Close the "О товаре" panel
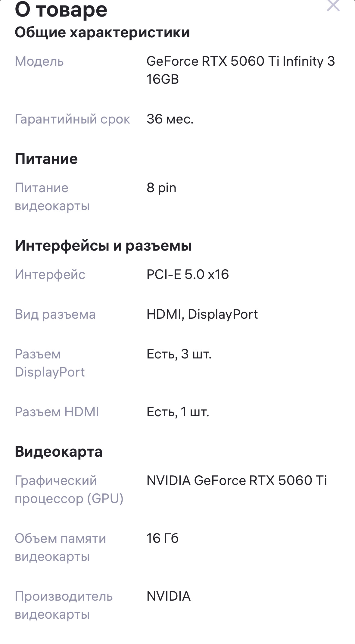This screenshot has height=644, width=355. (333, 5)
